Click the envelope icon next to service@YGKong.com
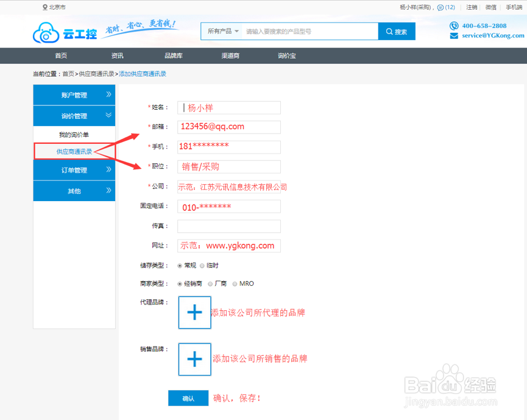The height and width of the screenshot is (420, 527). point(453,35)
